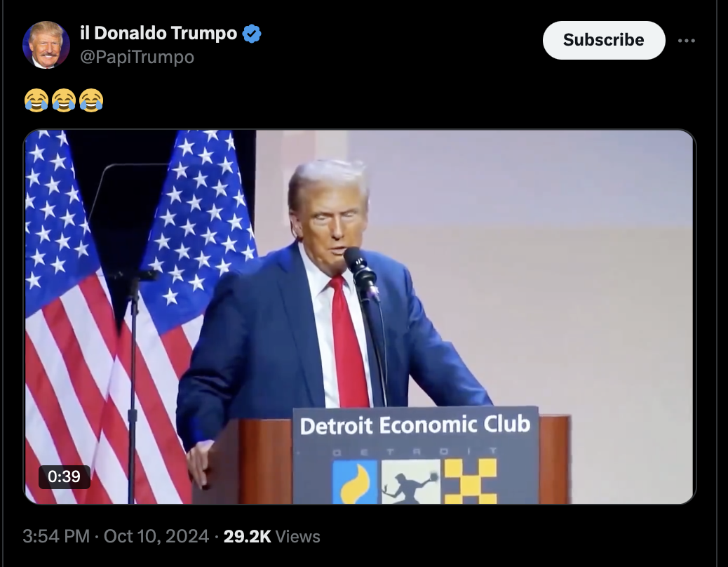Click the yellow checkered logo tile on podium
Image resolution: width=728 pixels, height=567 pixels.
tap(471, 481)
